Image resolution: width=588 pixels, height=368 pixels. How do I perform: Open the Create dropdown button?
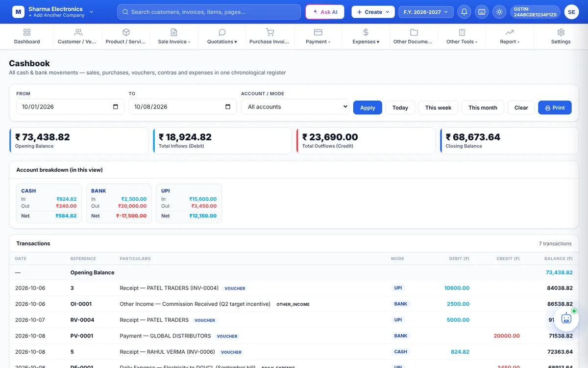pyautogui.click(x=373, y=12)
